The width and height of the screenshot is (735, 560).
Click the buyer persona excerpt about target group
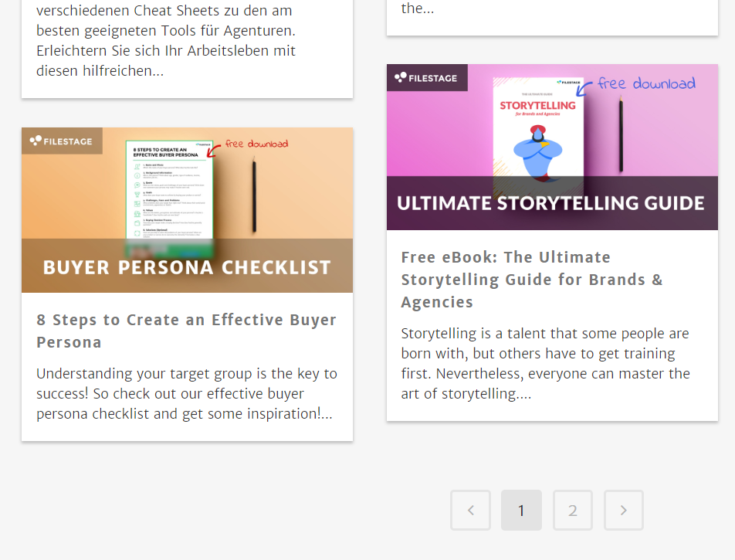coord(187,393)
